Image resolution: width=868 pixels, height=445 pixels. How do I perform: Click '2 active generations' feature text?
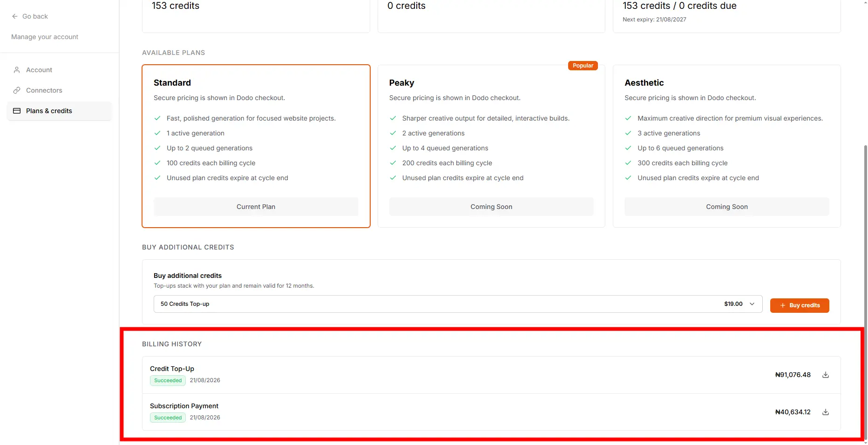pos(433,133)
